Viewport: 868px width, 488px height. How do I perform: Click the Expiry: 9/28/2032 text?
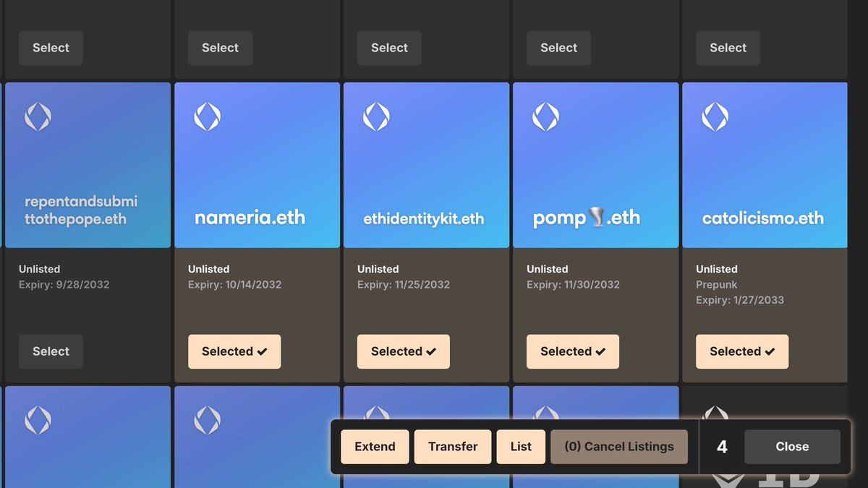64,285
